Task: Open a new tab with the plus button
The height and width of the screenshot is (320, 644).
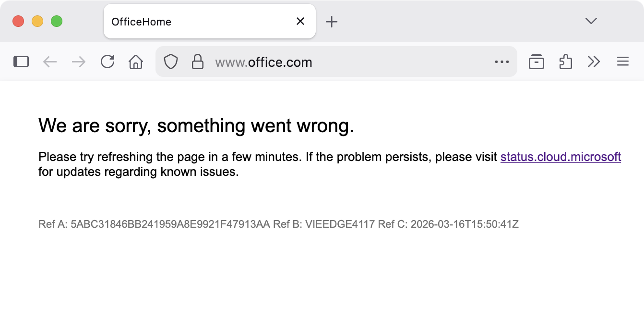Action: coord(332,21)
